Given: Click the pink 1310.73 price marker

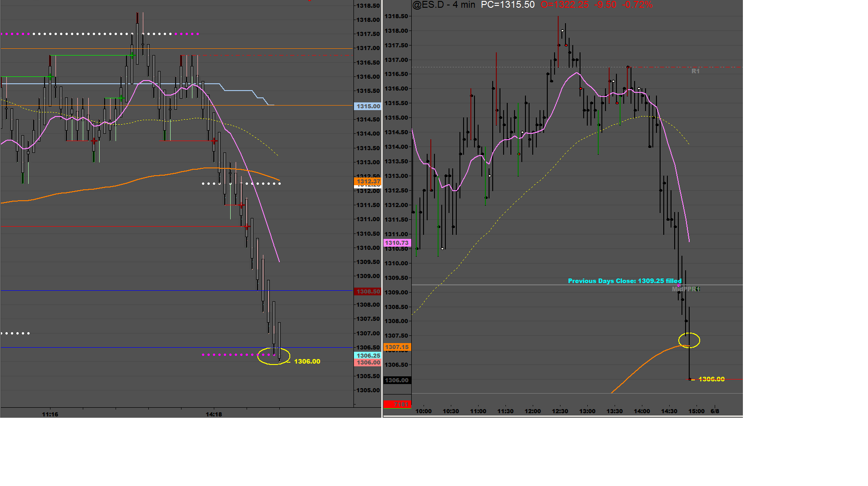Looking at the screenshot, I should pos(397,243).
